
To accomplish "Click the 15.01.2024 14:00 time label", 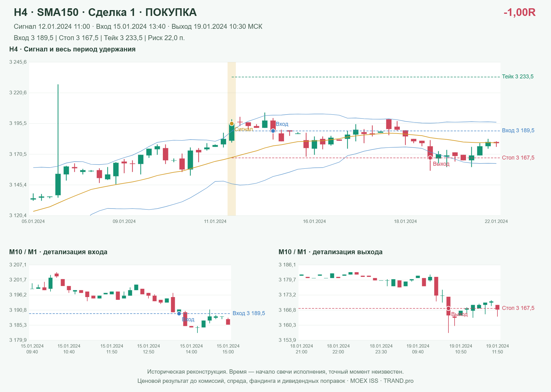I will pos(191,349).
